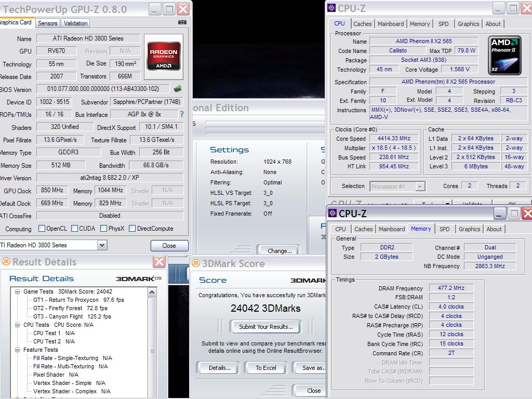Image resolution: width=532 pixels, height=399 pixels.
Task: Open About tab in top CPU-Z window
Action: pyautogui.click(x=493, y=24)
